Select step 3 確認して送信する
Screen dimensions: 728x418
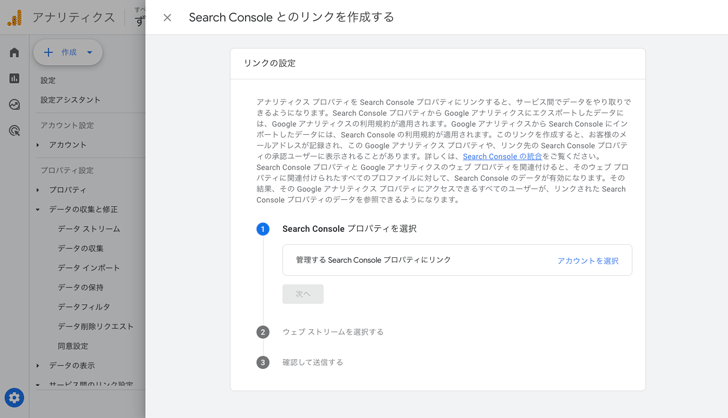tap(312, 362)
